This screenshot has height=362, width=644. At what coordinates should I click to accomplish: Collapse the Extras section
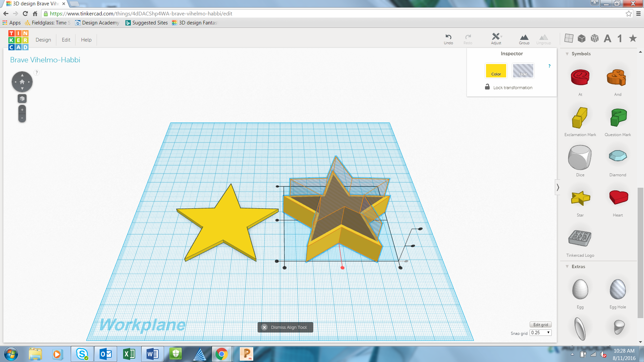(x=567, y=266)
